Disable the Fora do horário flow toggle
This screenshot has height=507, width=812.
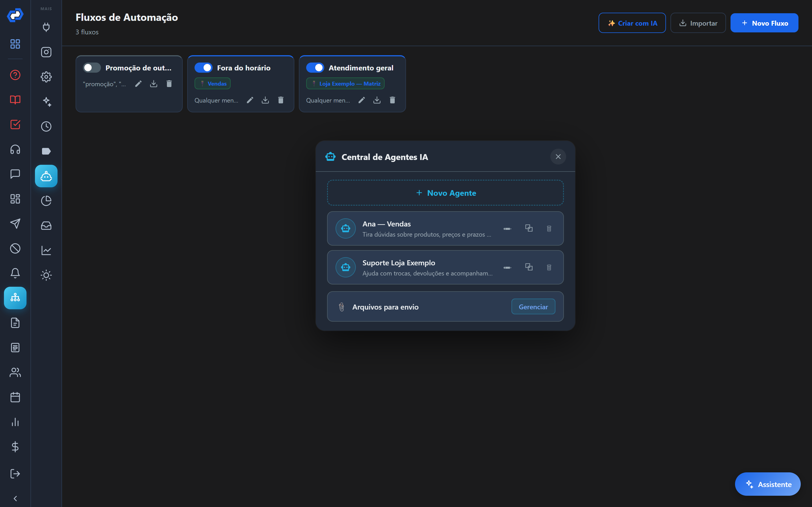(203, 68)
